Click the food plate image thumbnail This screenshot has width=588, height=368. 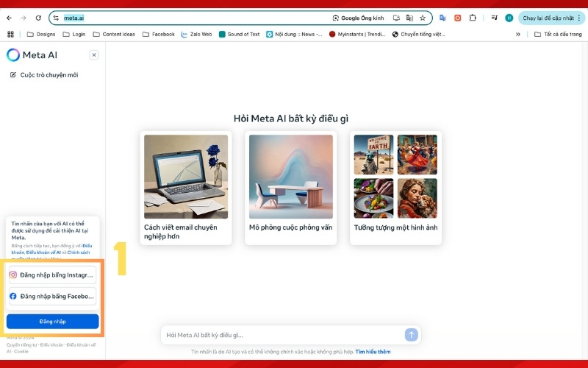pyautogui.click(x=373, y=198)
